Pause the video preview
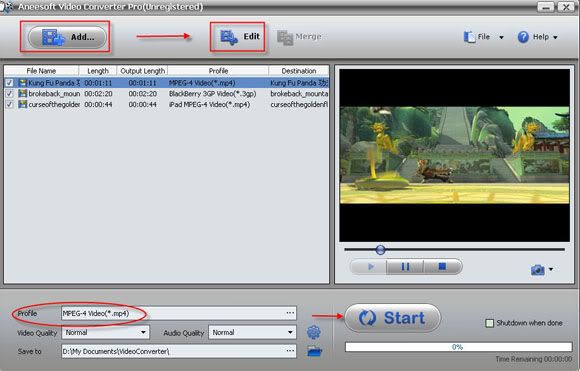Screen dimensions: 580x371 click(405, 267)
